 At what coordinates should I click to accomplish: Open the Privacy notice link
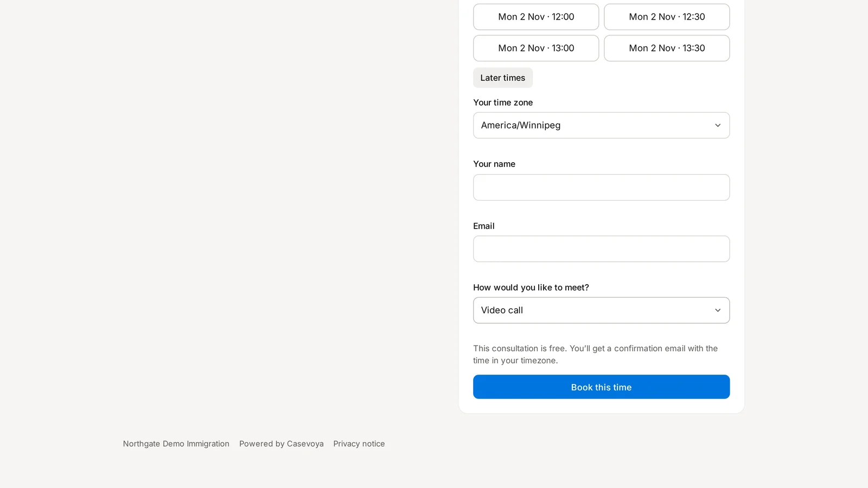click(359, 444)
